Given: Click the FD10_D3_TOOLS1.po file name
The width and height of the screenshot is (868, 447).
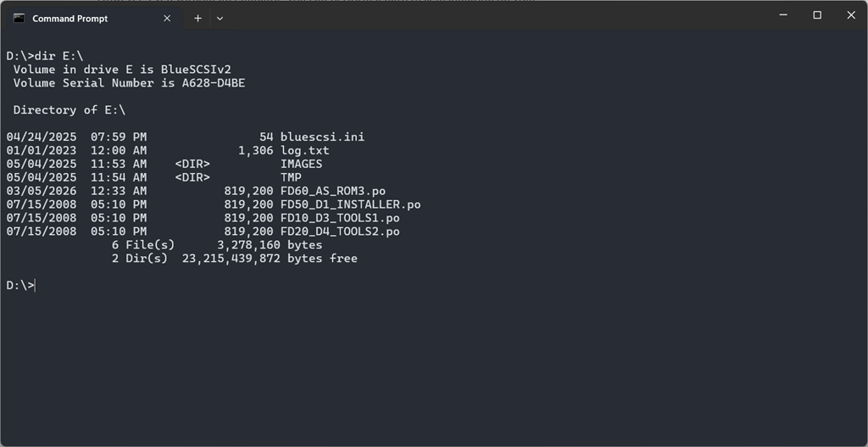Looking at the screenshot, I should [x=339, y=218].
